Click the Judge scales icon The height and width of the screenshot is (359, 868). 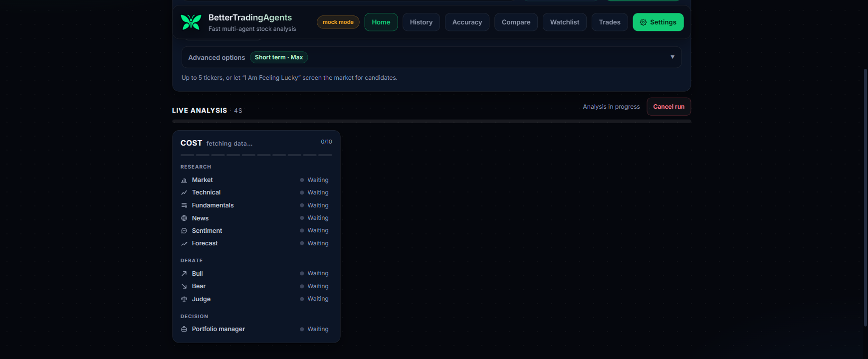[184, 299]
